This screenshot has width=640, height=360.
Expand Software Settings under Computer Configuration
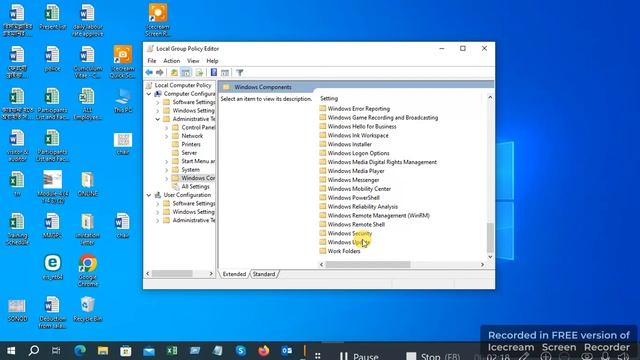tap(158, 102)
